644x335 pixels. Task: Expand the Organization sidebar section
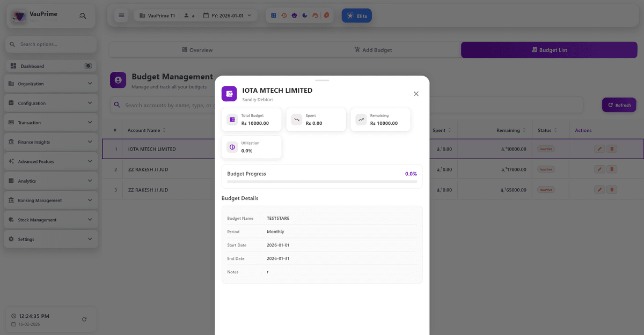pyautogui.click(x=51, y=84)
